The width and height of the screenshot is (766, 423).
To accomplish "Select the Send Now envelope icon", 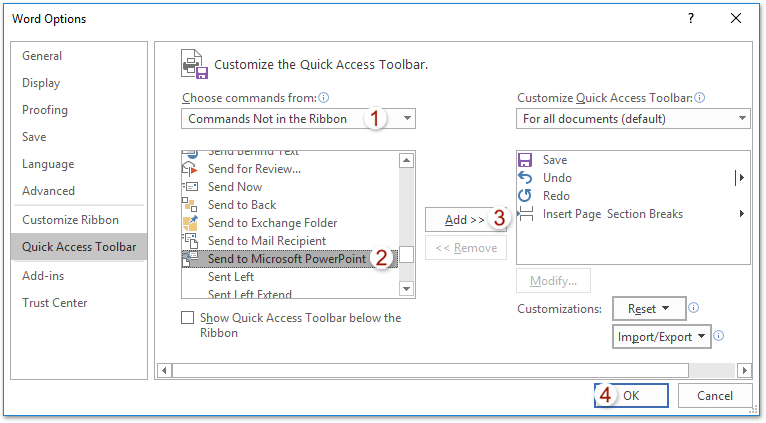I will (190, 187).
